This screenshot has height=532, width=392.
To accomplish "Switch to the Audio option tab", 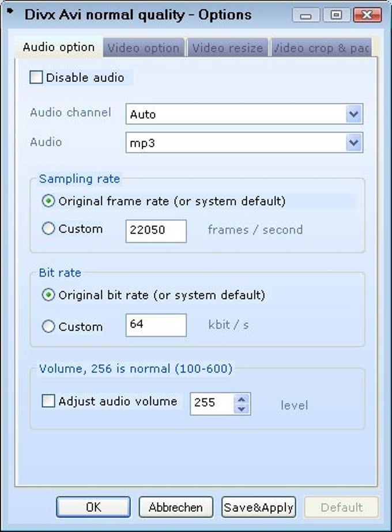I will [x=59, y=47].
